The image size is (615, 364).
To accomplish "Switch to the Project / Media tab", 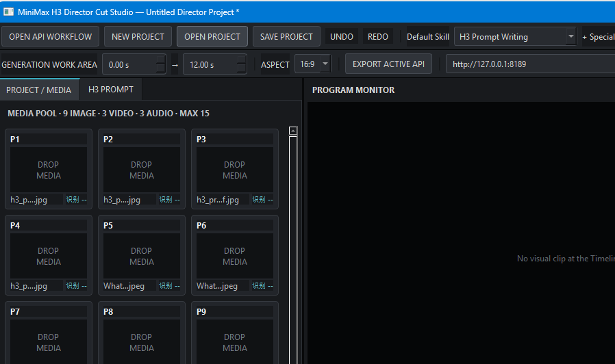I will (x=39, y=90).
